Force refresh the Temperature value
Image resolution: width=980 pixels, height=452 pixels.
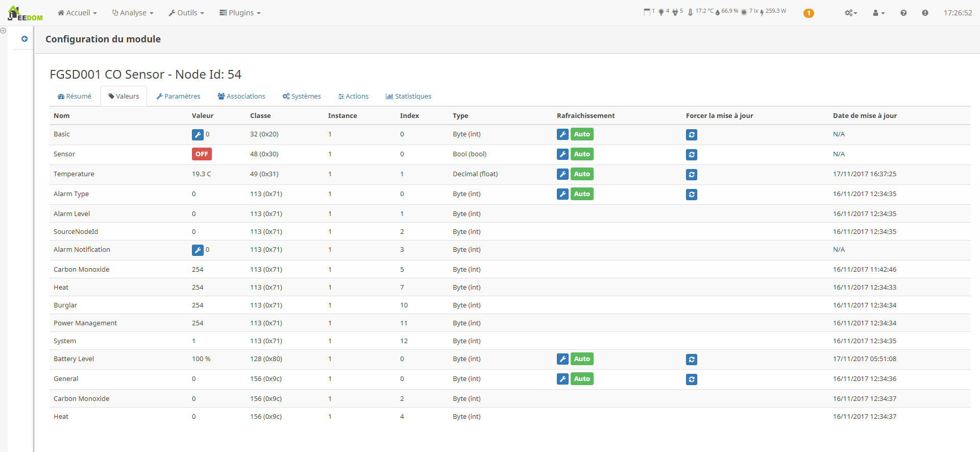(692, 175)
